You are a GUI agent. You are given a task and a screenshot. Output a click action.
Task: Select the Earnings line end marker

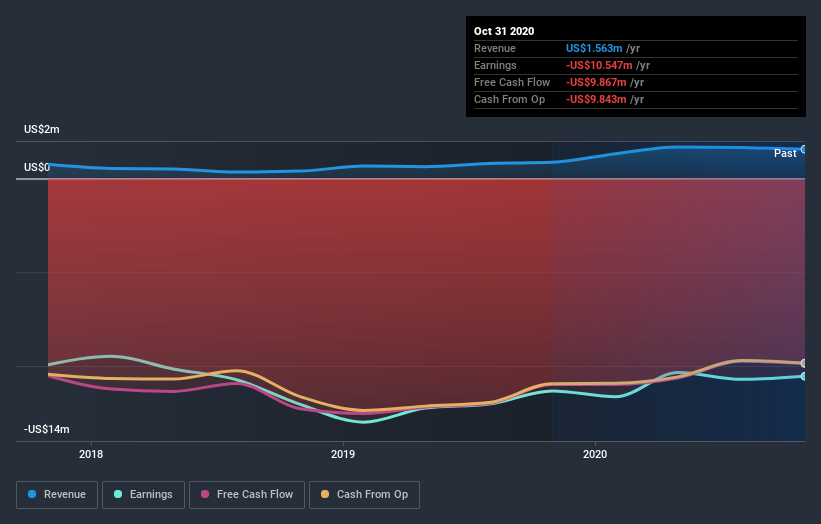pos(803,376)
